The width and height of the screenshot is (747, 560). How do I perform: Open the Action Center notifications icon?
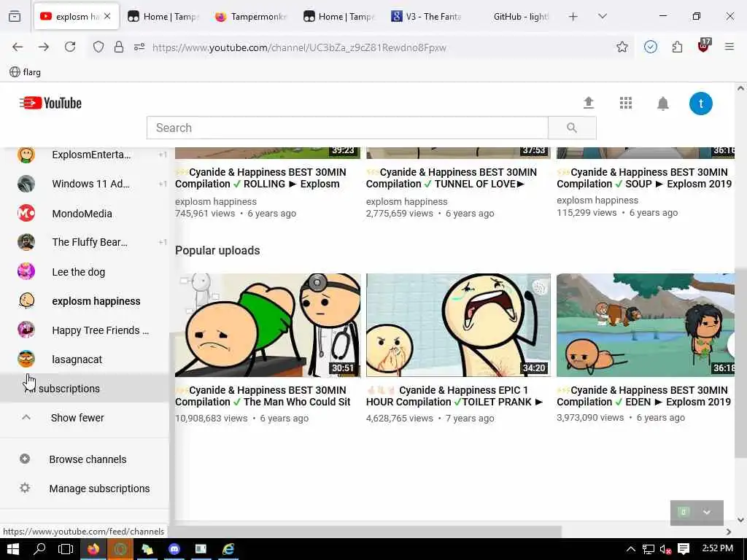683,549
